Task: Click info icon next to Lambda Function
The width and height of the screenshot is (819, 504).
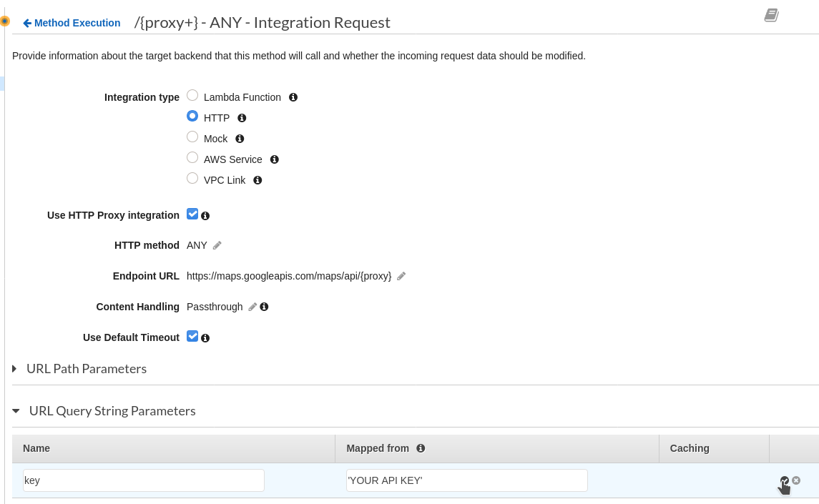Action: (293, 97)
